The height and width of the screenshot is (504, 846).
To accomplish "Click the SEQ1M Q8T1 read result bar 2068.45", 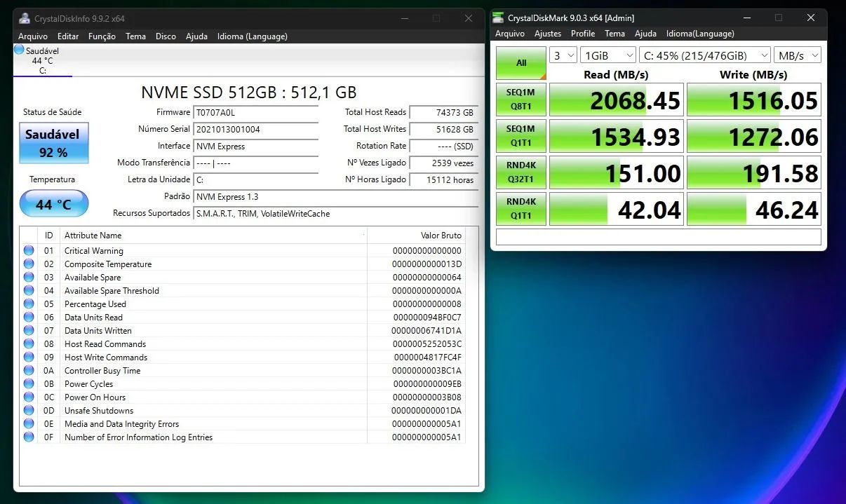I will [x=616, y=100].
